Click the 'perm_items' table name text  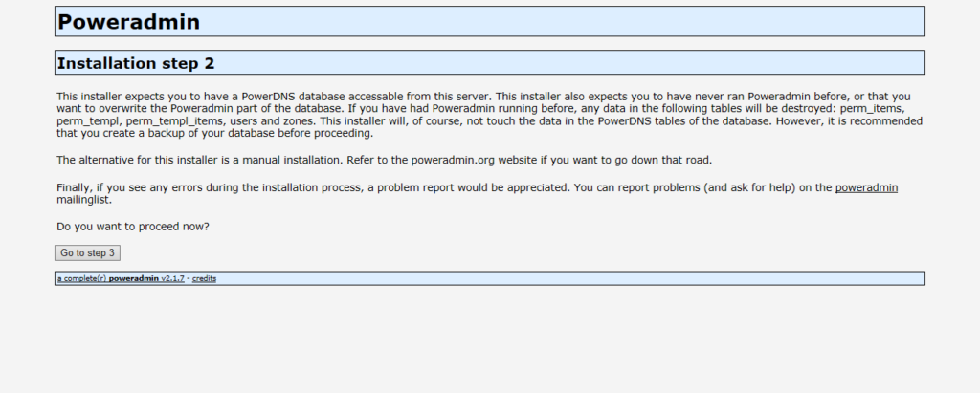pos(871,109)
